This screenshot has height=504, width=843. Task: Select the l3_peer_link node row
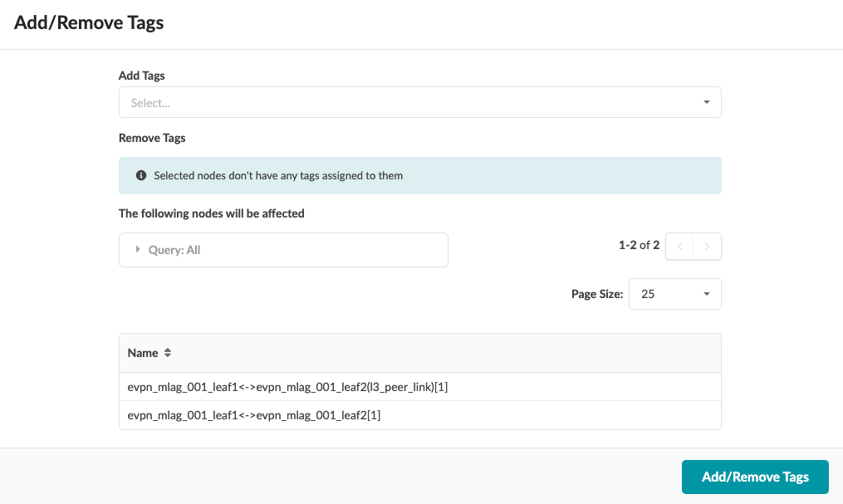287,387
